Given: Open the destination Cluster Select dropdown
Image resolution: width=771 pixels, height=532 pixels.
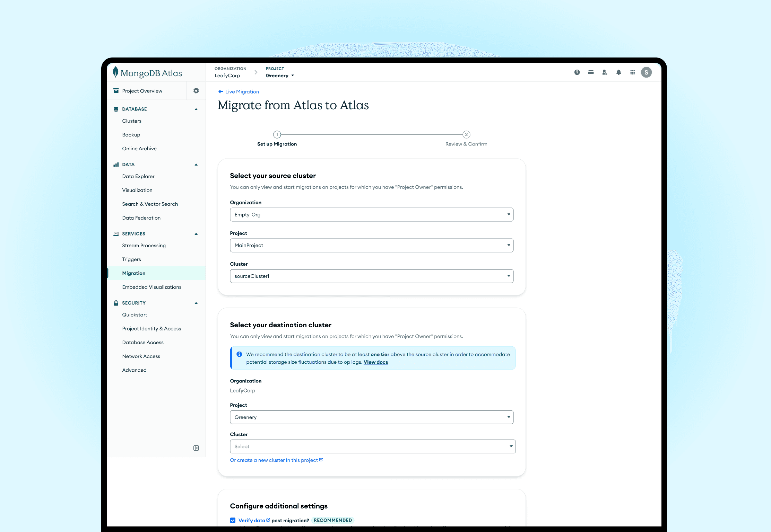Looking at the screenshot, I should click(372, 446).
